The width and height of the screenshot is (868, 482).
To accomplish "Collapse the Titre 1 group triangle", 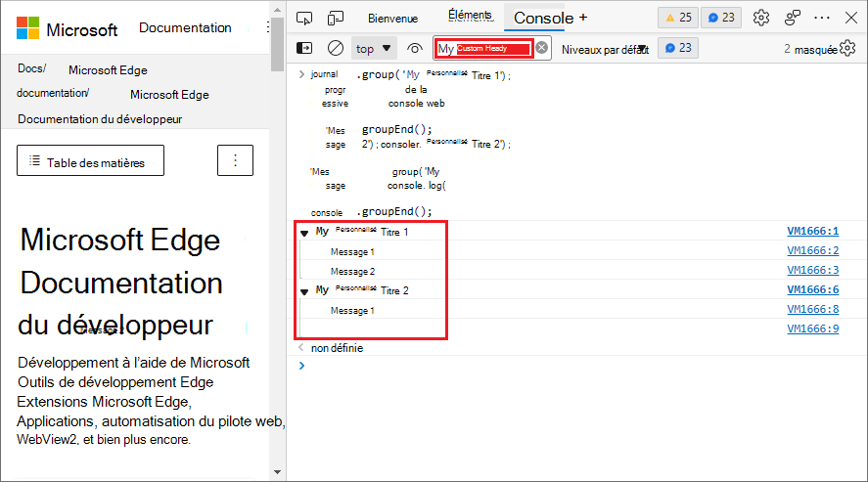I will pyautogui.click(x=304, y=234).
